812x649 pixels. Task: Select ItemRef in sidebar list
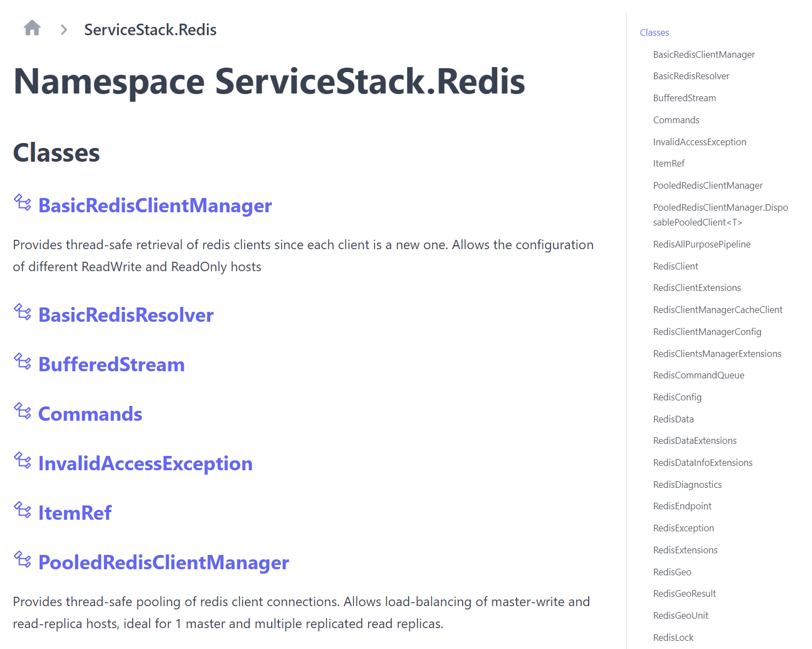(668, 163)
